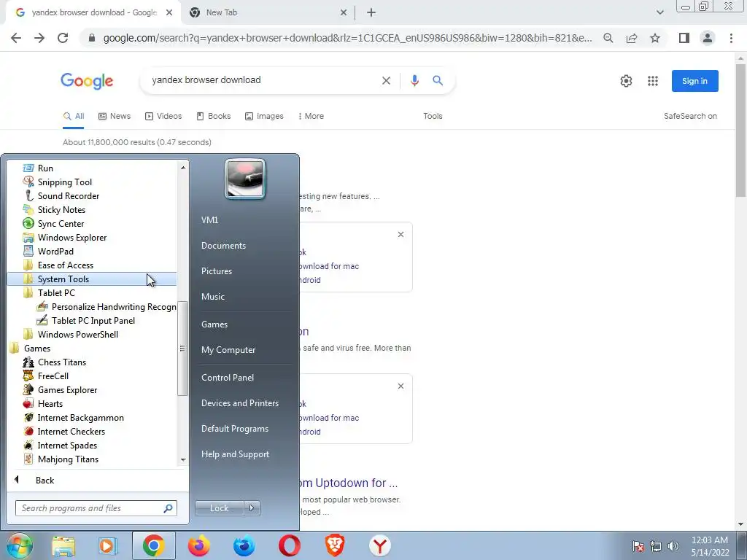Select the Books search tab

[x=214, y=116]
